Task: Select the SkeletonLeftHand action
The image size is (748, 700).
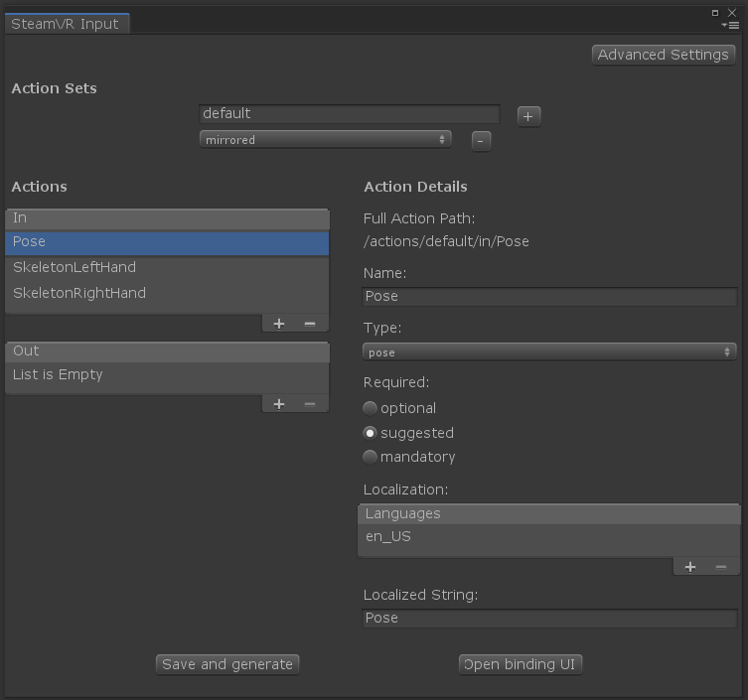Action: (167, 267)
